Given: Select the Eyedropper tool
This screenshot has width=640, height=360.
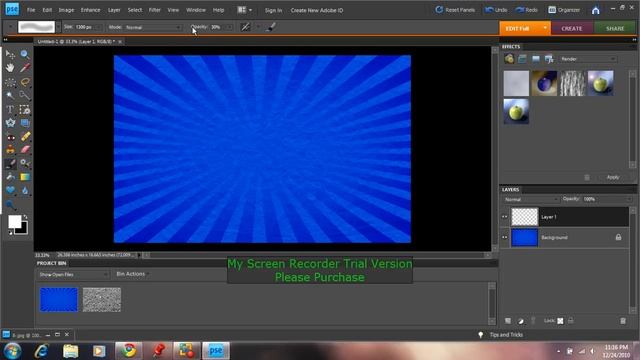Looking at the screenshot, I should pos(25,67).
